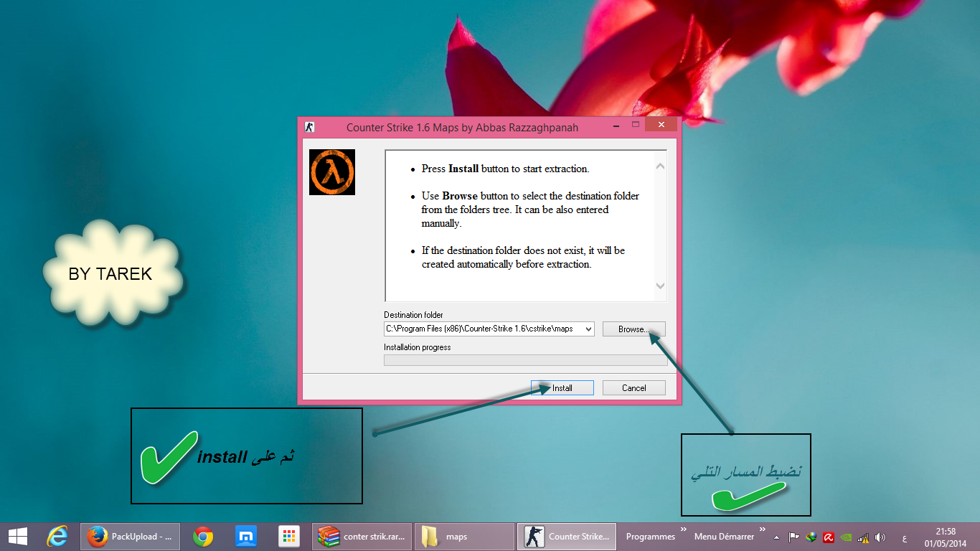Close the Counter Strike Maps installer window
This screenshot has height=551, width=980.
[660, 125]
